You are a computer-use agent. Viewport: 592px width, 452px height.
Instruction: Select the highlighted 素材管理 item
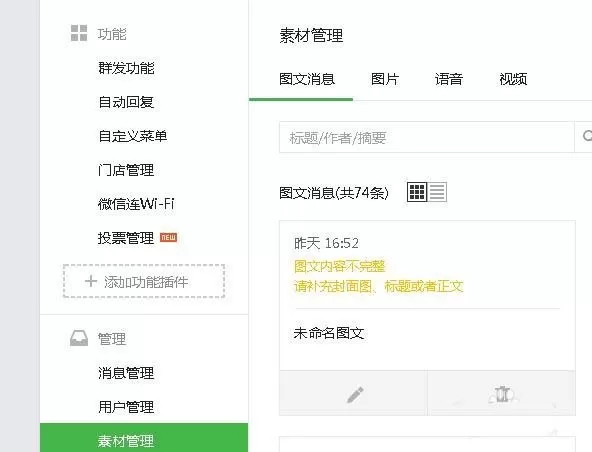[144, 438]
